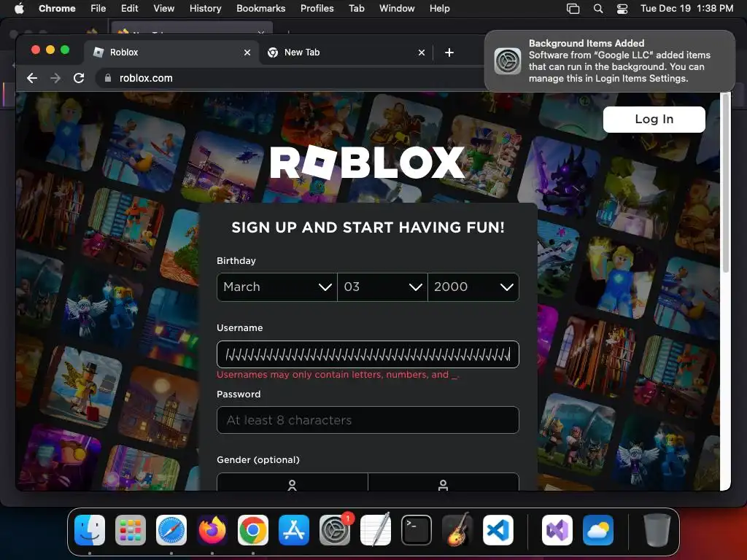Open the Weather app in dock

(x=598, y=530)
